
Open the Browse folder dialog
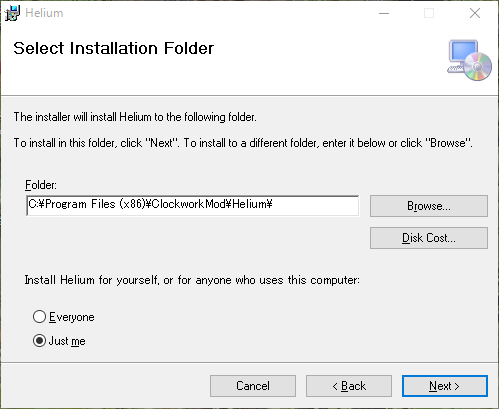point(429,206)
